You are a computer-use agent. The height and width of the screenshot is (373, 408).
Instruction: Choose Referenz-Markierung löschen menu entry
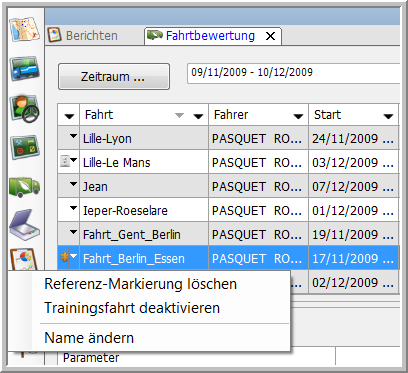pyautogui.click(x=140, y=284)
